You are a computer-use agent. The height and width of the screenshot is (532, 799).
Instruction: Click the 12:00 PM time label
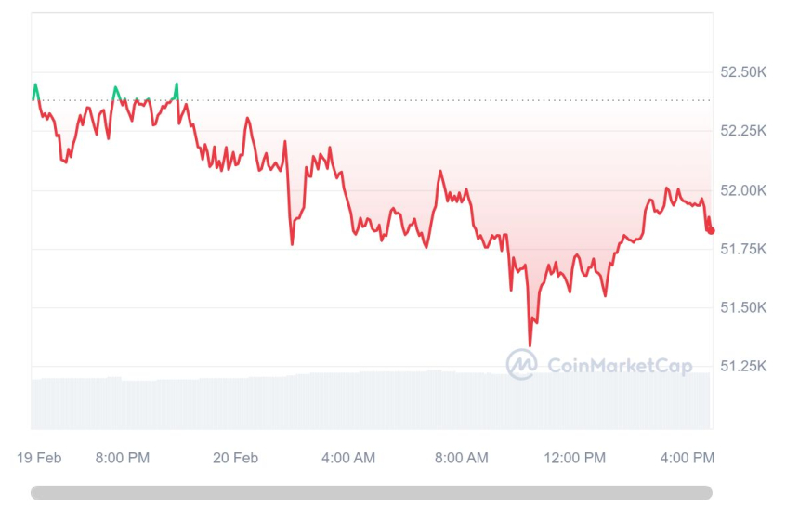[x=574, y=458]
